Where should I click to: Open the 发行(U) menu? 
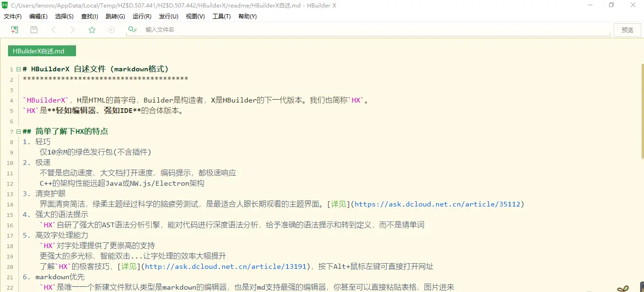(x=169, y=16)
